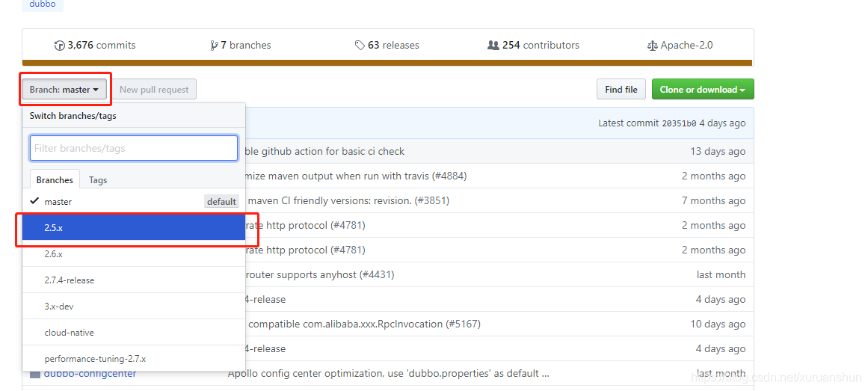Click the '13 days ago' timestamp

click(x=718, y=151)
